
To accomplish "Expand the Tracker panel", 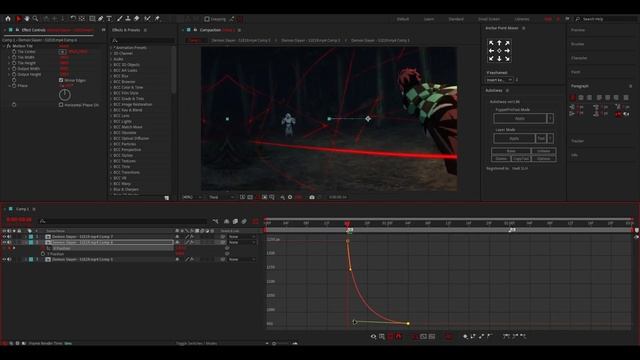I will click(x=578, y=141).
